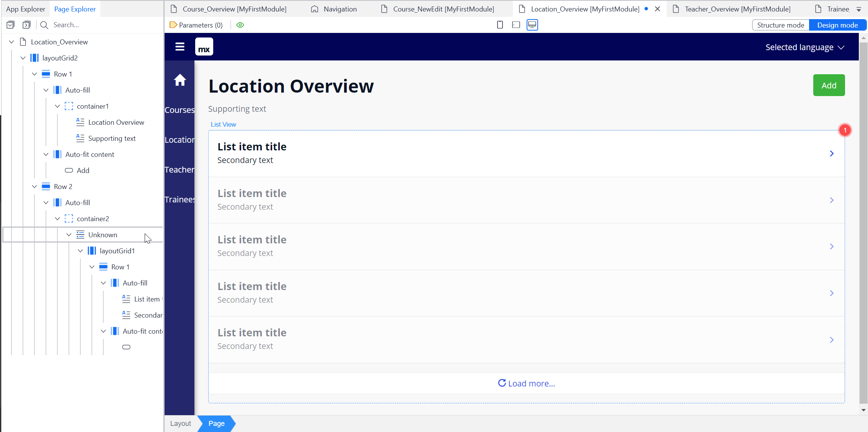Click the red error badge
Screen dimensions: 868x432
(x=845, y=130)
